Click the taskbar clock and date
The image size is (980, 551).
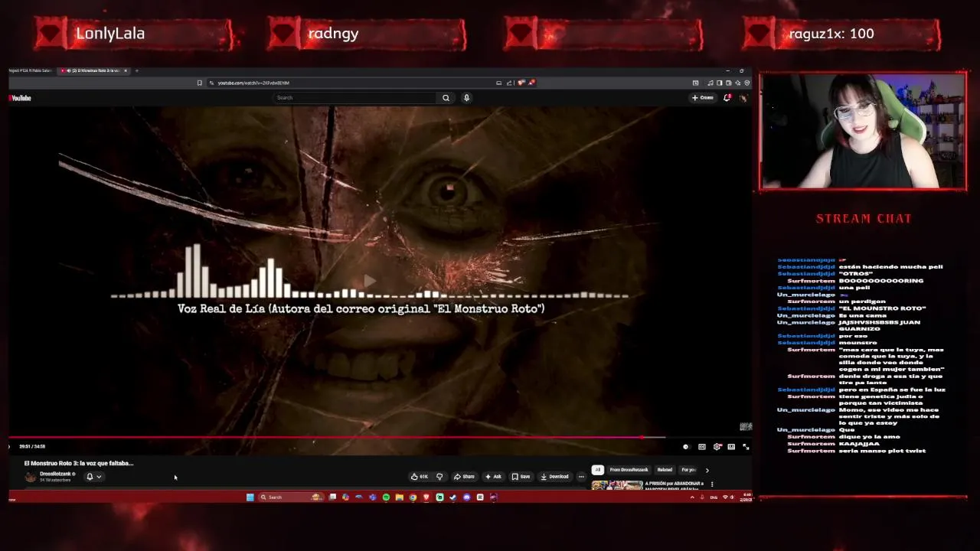tap(747, 497)
